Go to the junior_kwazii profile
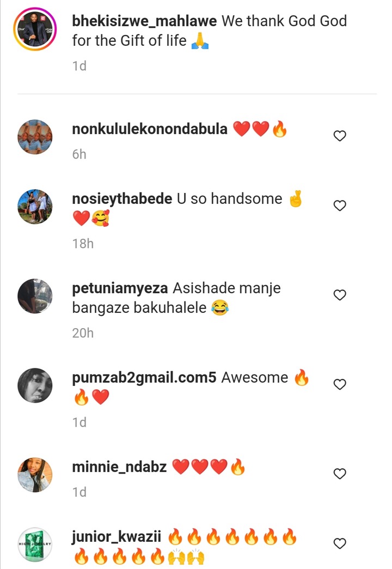 point(117,537)
